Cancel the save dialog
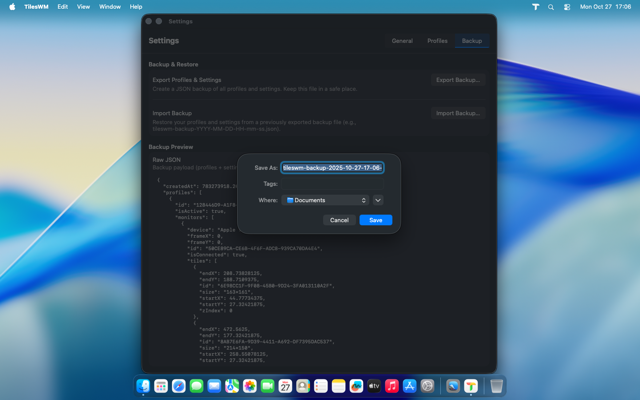640x400 pixels. point(339,220)
